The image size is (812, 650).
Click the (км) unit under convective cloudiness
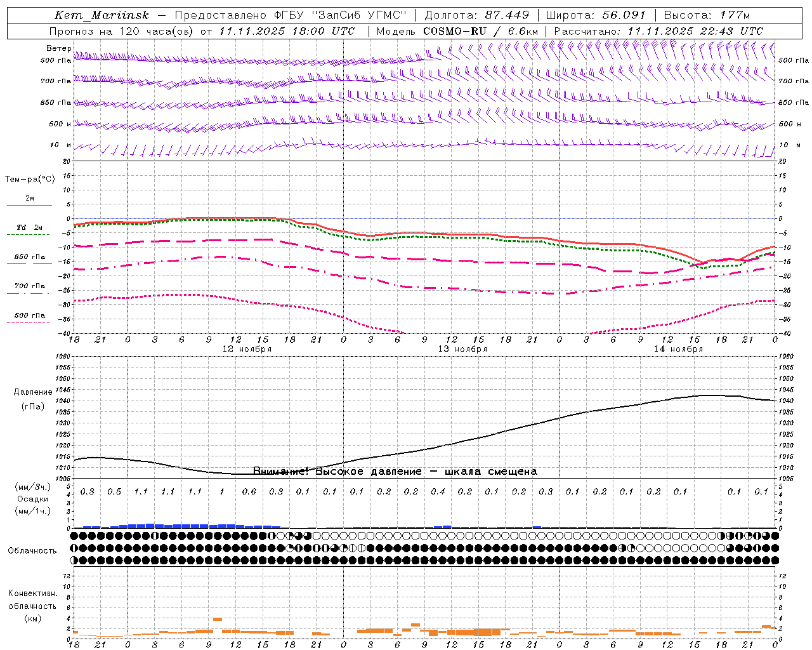(x=33, y=618)
